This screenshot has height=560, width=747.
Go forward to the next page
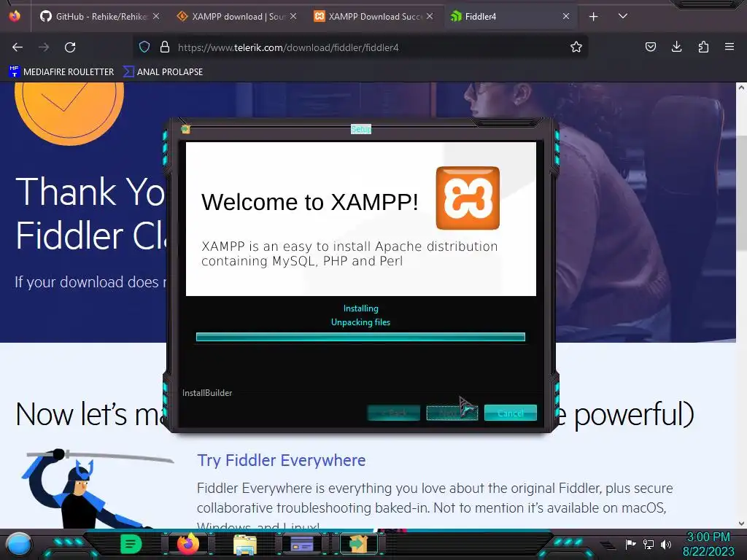tap(44, 47)
